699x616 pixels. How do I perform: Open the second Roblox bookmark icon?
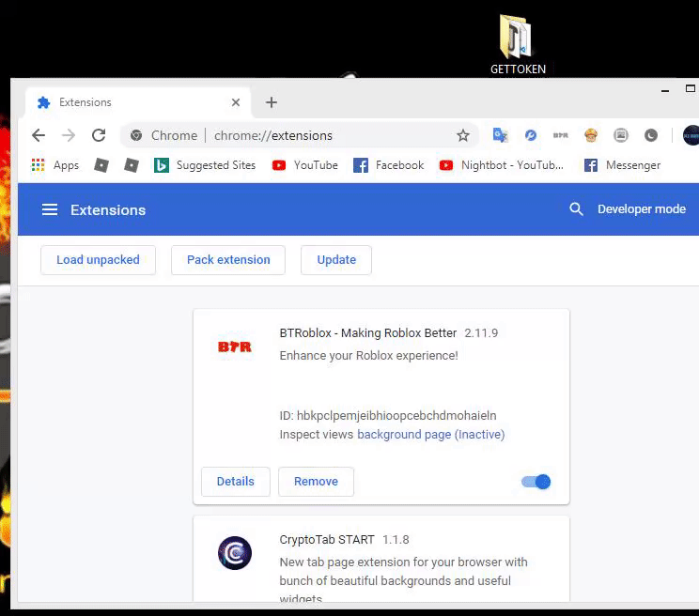(x=132, y=165)
